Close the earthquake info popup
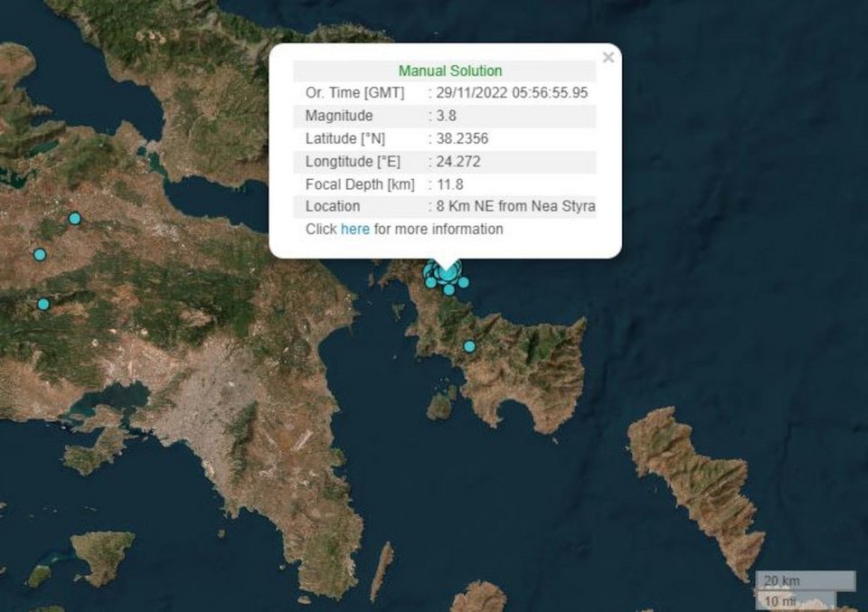The image size is (868, 612). pos(608,59)
